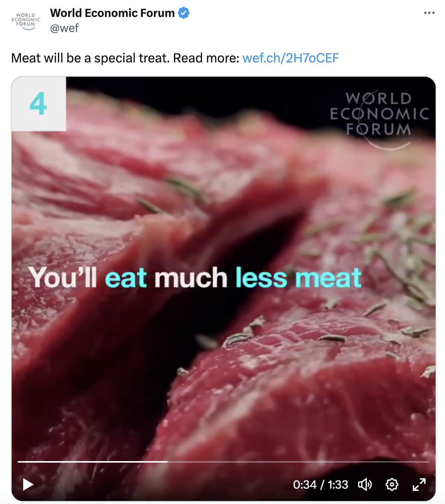Click the blue verified badge
Image resolution: width=445 pixels, height=504 pixels.
coord(183,13)
